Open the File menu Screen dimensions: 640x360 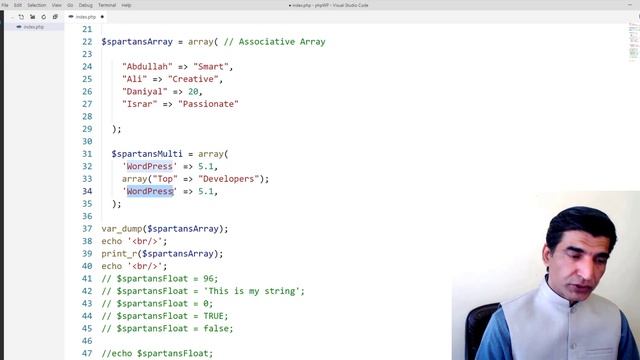[x=5, y=5]
